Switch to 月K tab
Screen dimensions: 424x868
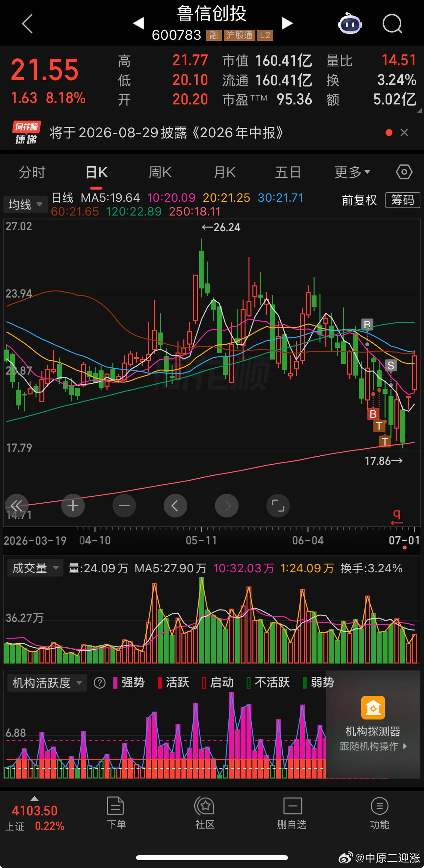224,172
